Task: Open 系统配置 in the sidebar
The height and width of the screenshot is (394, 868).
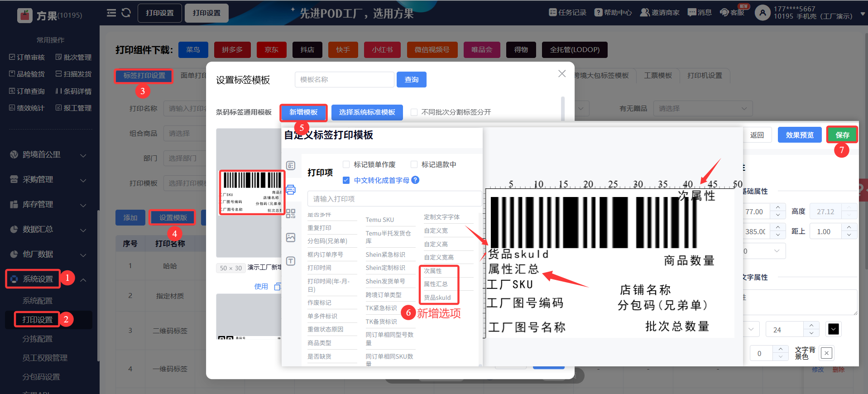Action: pyautogui.click(x=38, y=301)
